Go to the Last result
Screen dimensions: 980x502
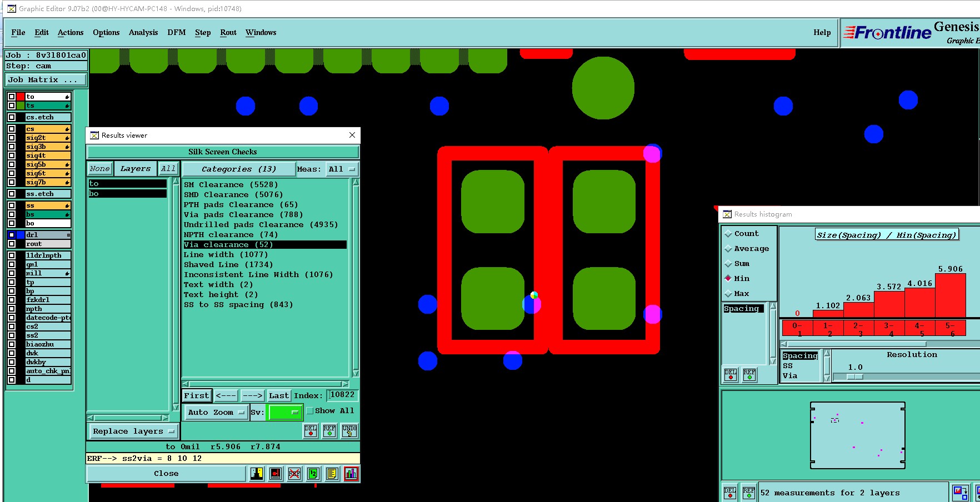pyautogui.click(x=279, y=395)
